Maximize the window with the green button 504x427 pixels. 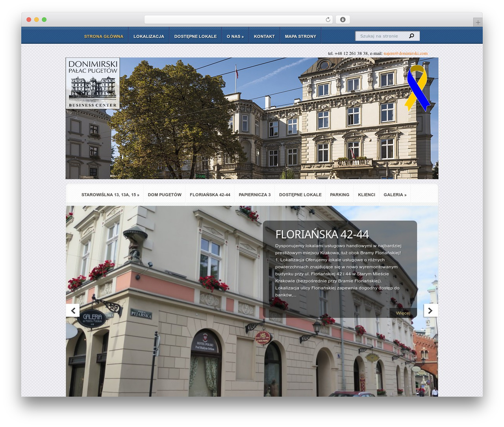tap(44, 20)
